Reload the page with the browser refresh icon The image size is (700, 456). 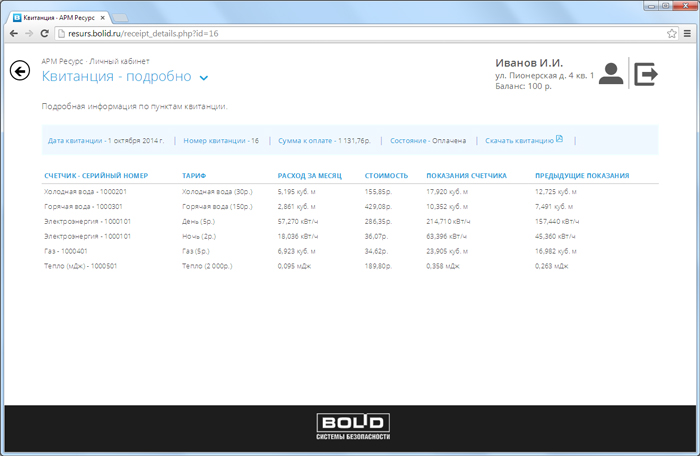tap(47, 33)
